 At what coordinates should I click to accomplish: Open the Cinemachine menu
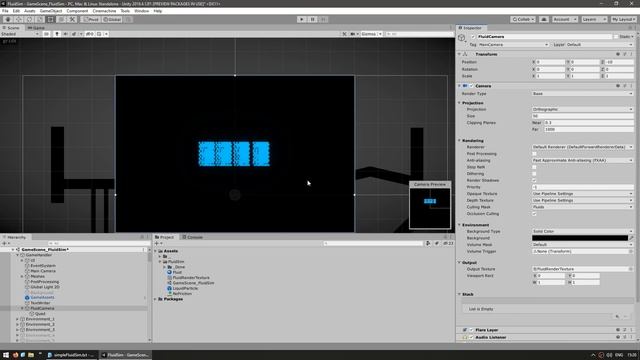point(104,11)
